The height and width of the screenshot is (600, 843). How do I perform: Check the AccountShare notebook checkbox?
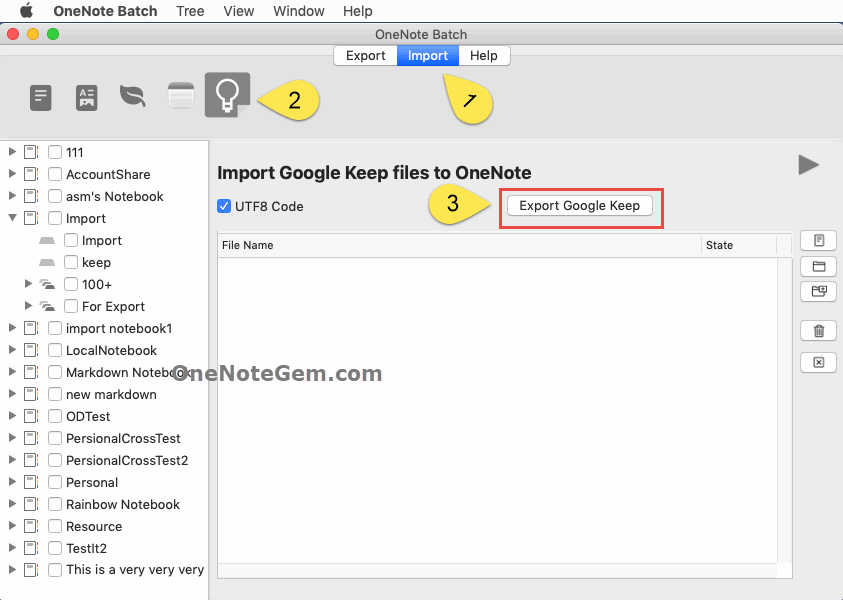tap(55, 174)
